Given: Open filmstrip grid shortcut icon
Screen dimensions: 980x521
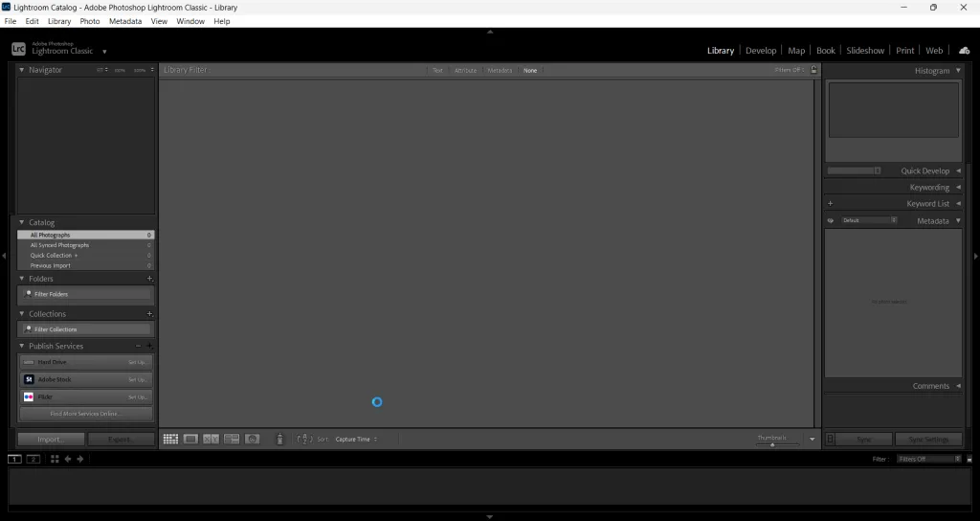Looking at the screenshot, I should 55,459.
